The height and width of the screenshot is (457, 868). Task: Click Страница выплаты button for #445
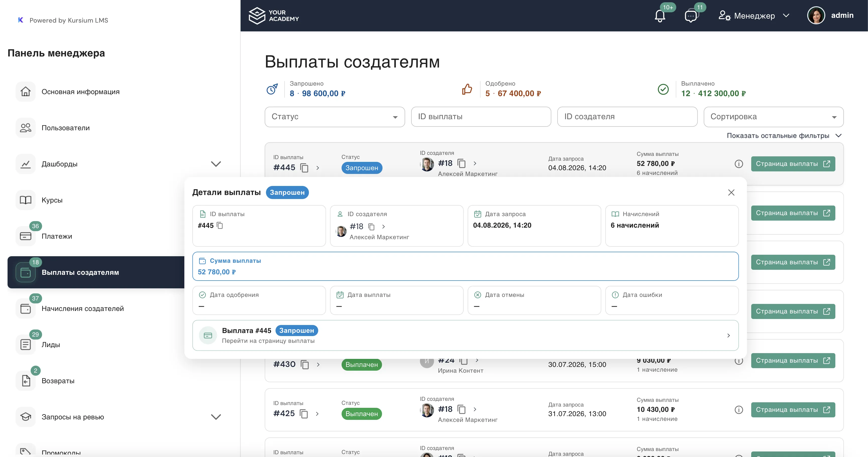coord(793,164)
